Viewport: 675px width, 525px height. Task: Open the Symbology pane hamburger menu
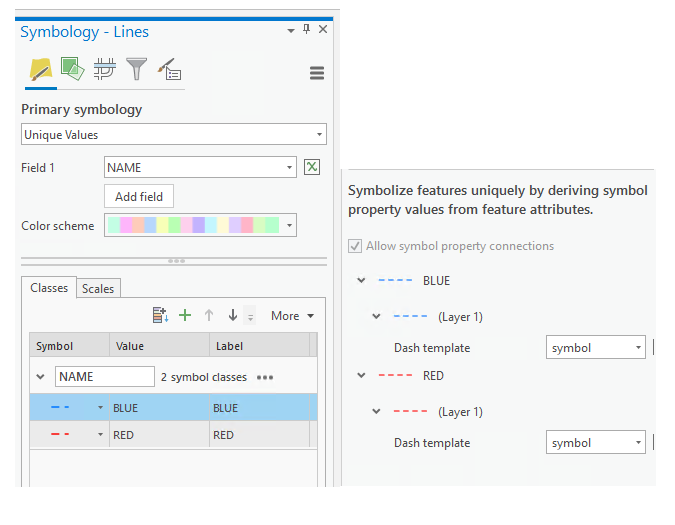(317, 73)
